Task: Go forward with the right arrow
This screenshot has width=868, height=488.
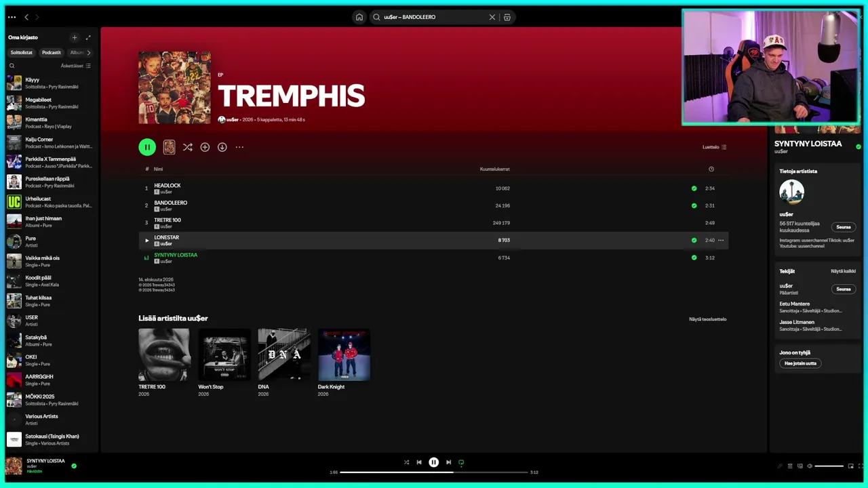Action: (37, 17)
